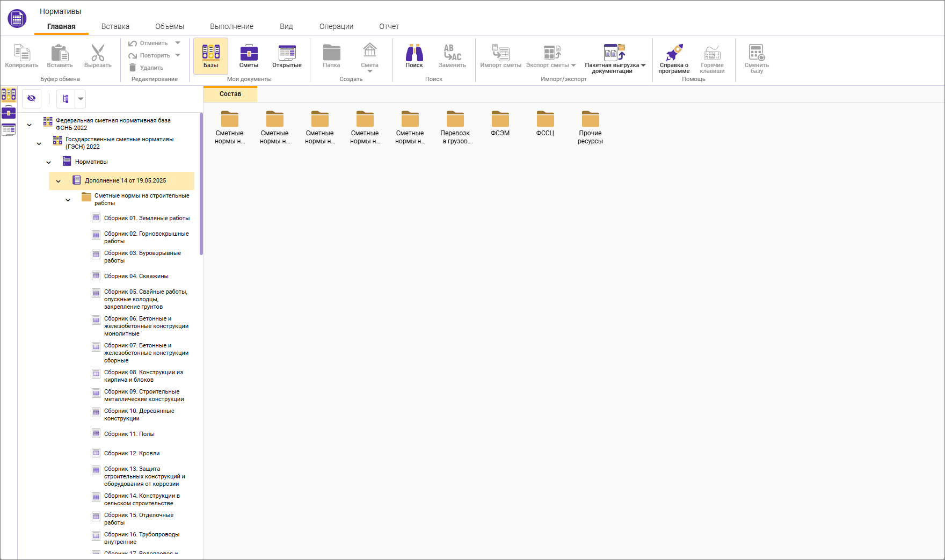
Task: Click Справка о программе rocket icon
Action: [x=674, y=58]
